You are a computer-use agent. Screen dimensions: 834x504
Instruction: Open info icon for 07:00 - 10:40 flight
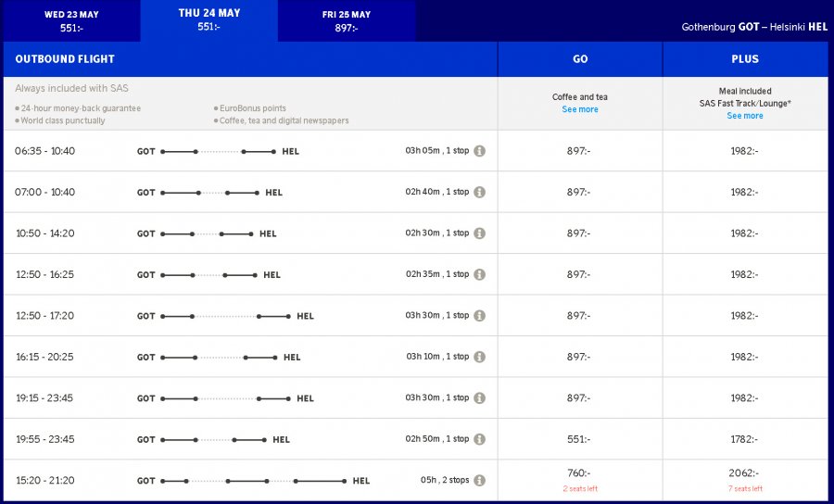[480, 193]
